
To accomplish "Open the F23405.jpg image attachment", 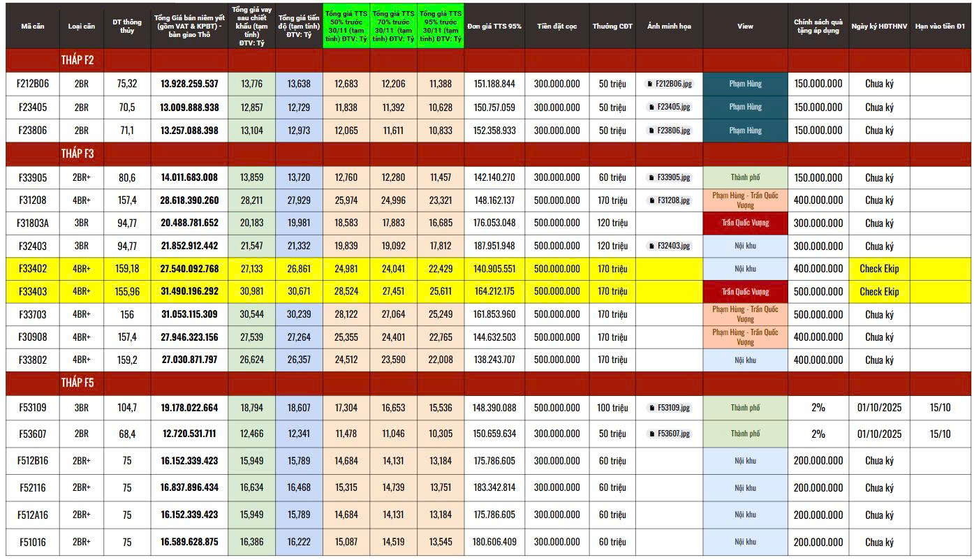I will pos(669,108).
